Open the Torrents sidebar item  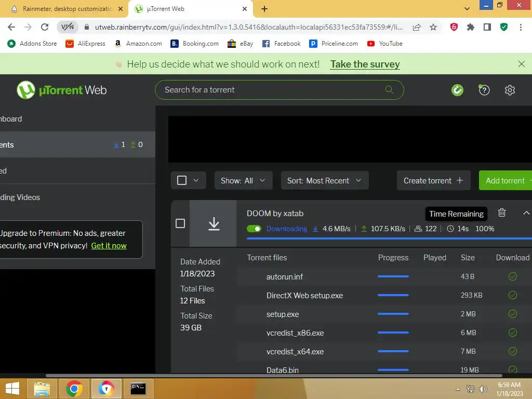tap(78, 144)
